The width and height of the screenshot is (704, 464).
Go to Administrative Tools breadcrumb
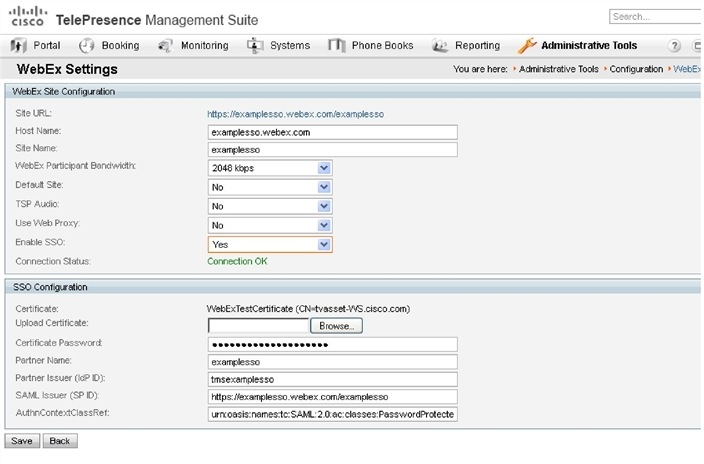click(x=559, y=69)
